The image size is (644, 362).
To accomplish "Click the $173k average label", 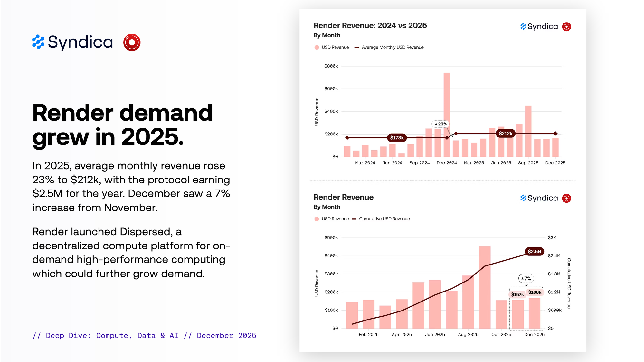I will pyautogui.click(x=397, y=138).
